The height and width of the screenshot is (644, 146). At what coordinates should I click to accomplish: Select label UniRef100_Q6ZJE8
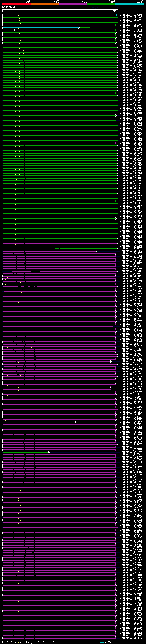pos(131,60)
